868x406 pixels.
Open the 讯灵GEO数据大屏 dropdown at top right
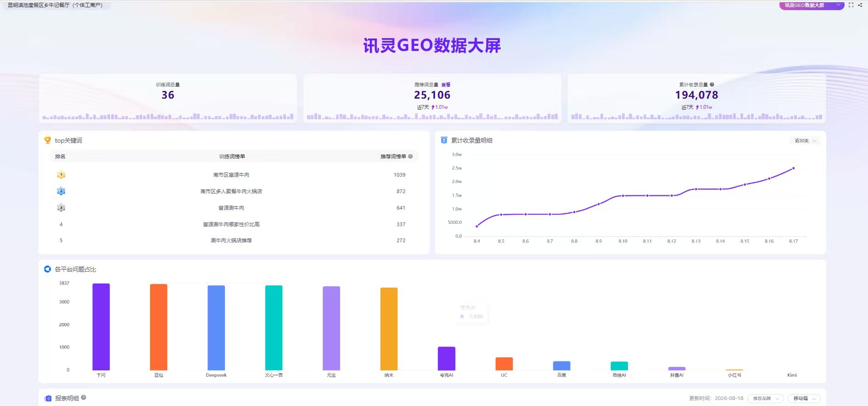(x=811, y=6)
